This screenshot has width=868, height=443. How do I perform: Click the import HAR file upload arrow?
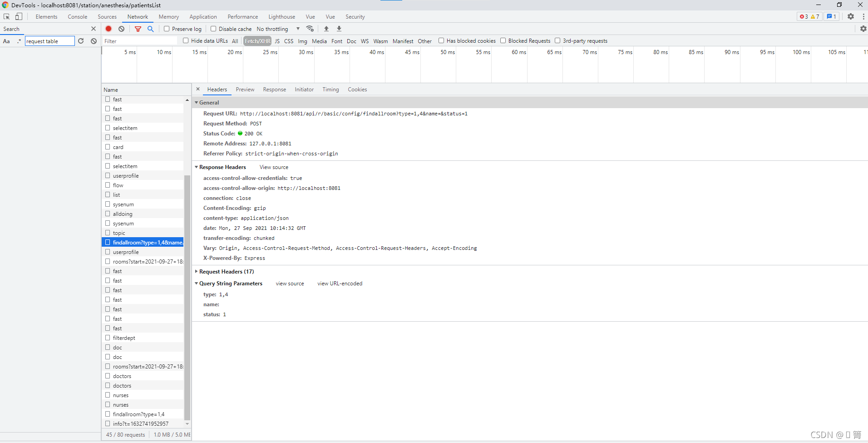coord(326,29)
